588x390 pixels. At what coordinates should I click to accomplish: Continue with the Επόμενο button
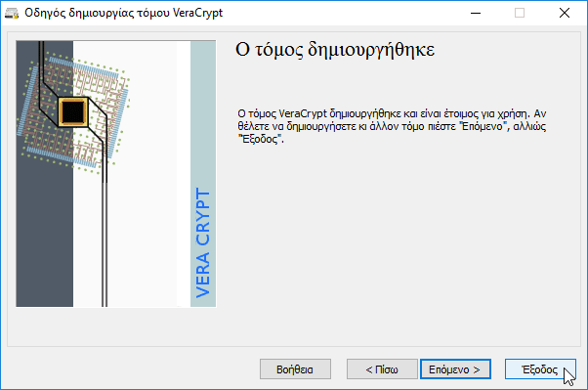pos(455,369)
